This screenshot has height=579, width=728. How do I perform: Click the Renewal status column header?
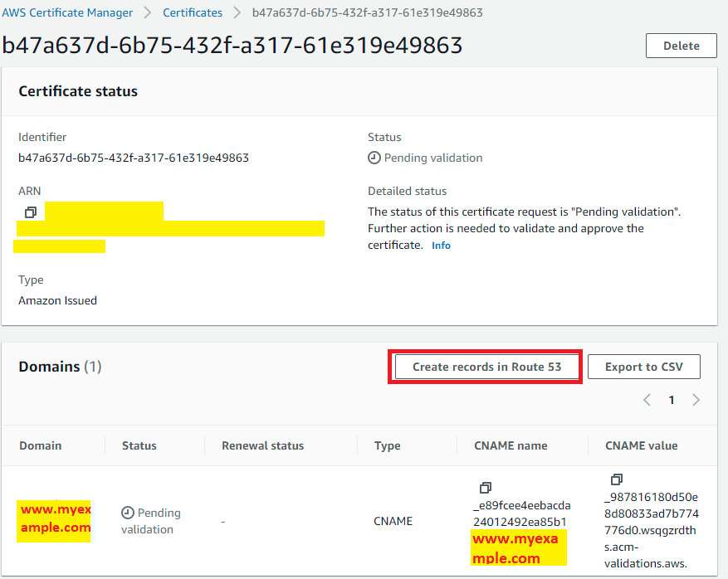(x=262, y=445)
